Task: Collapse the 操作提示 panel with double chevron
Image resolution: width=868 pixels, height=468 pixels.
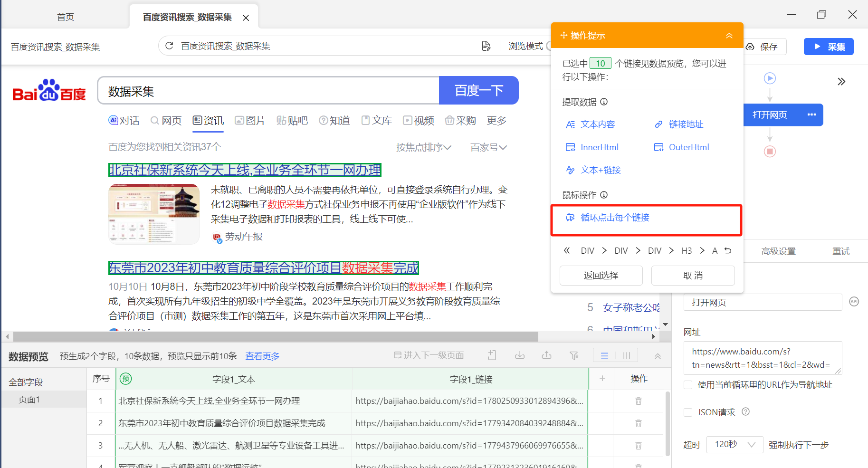Action: click(729, 36)
